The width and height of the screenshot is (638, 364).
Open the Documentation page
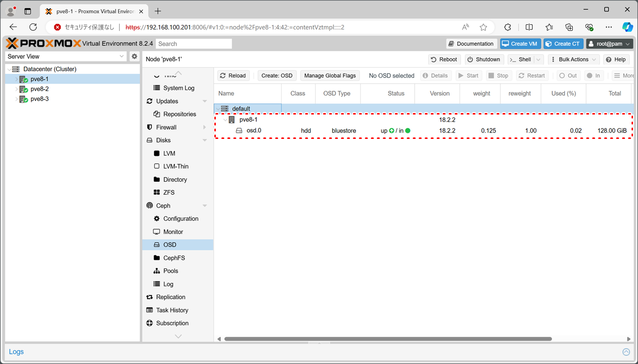point(471,44)
